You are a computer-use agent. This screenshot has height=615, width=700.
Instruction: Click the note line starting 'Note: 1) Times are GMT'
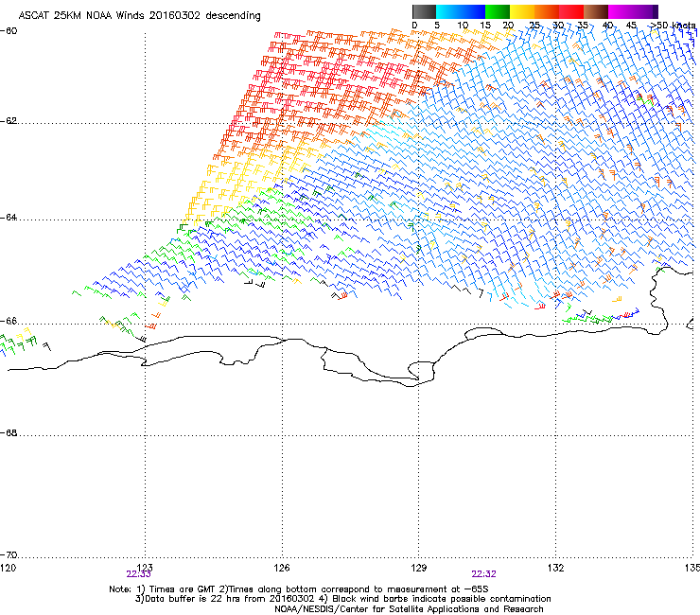tap(299, 589)
